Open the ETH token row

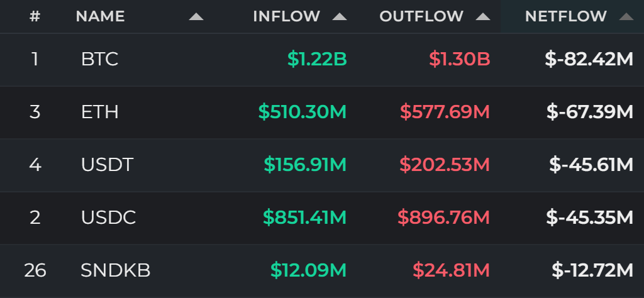click(322, 112)
